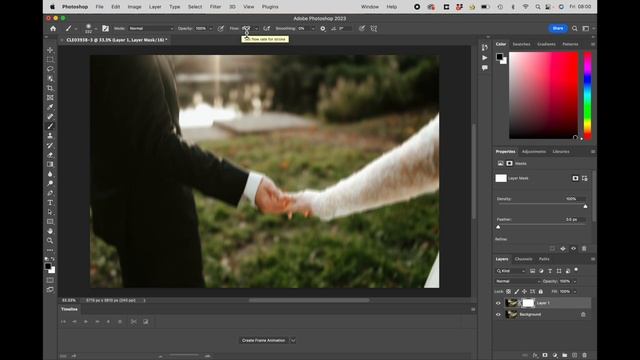Select the Dodge tool

(50, 183)
